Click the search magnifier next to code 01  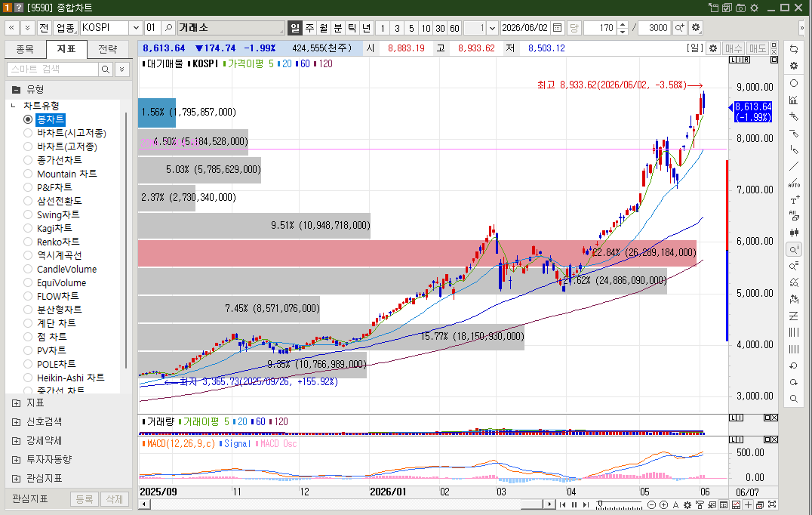[x=168, y=27]
